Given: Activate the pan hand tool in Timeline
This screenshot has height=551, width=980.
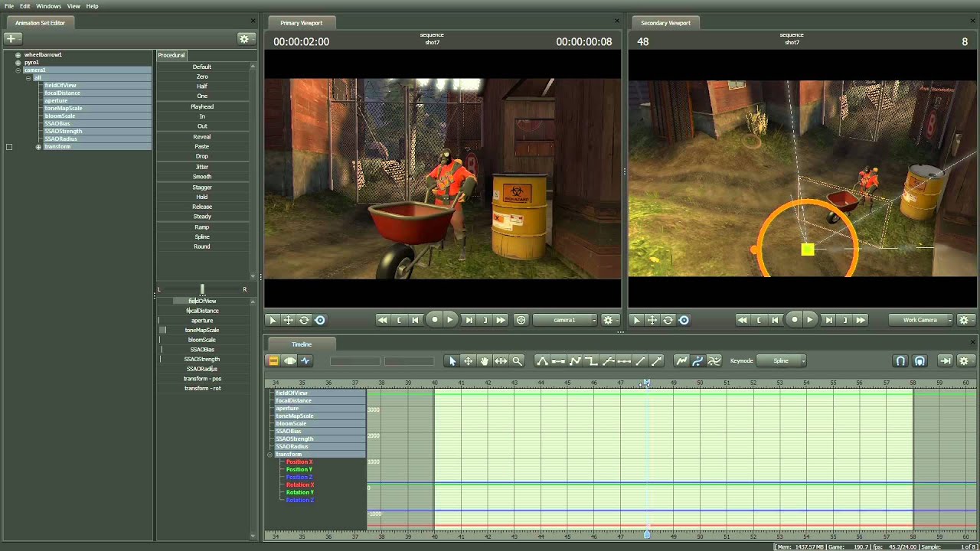Looking at the screenshot, I should pyautogui.click(x=485, y=361).
